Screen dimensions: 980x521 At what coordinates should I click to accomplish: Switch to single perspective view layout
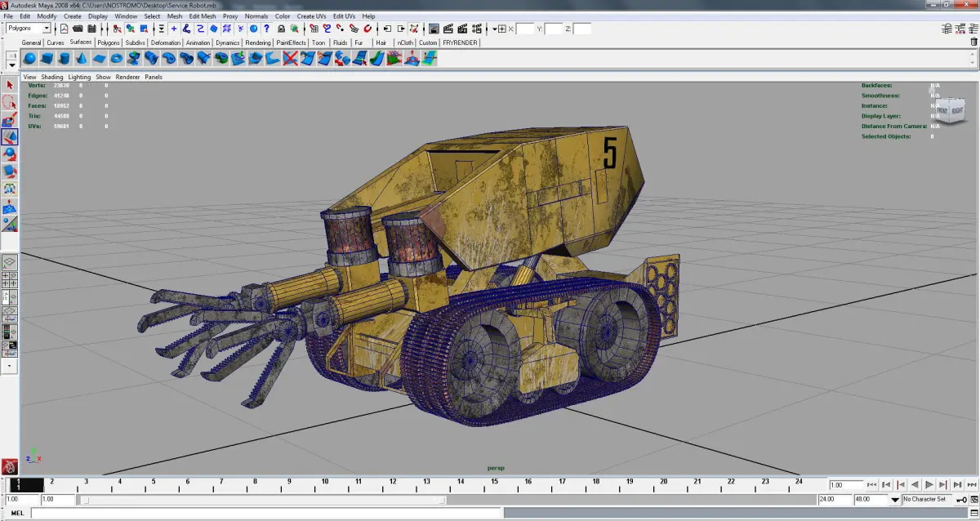click(10, 262)
